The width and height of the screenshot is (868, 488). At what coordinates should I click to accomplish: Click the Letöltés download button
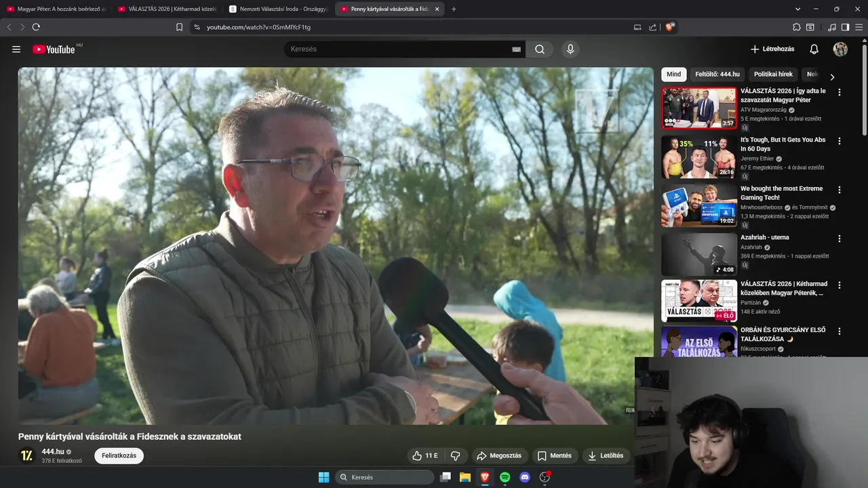606,455
